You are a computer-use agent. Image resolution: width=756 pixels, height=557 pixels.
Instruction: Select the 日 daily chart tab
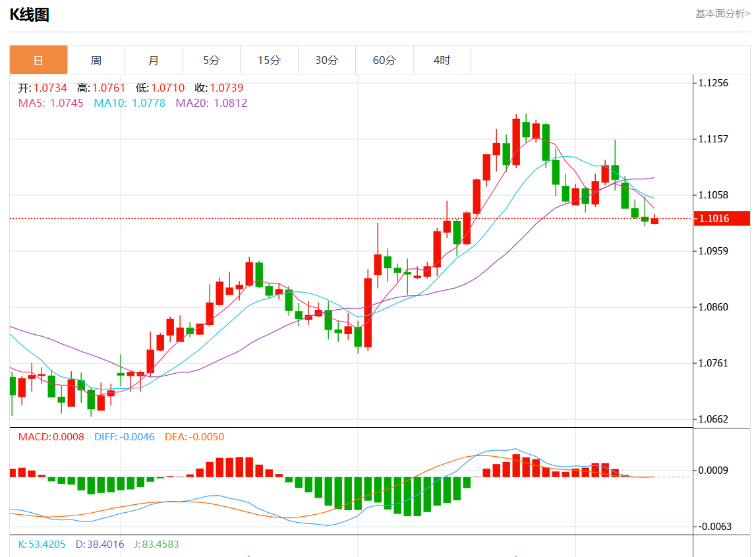(x=38, y=60)
